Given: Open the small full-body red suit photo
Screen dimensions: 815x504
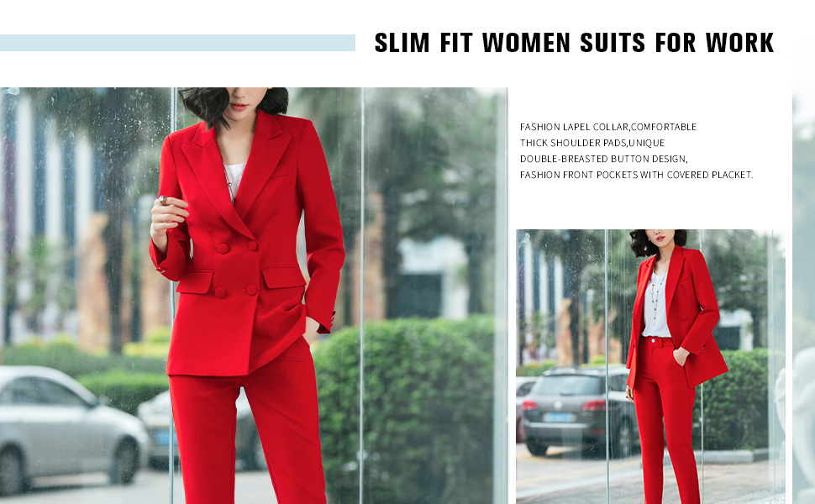Looking at the screenshot, I should 650,366.
